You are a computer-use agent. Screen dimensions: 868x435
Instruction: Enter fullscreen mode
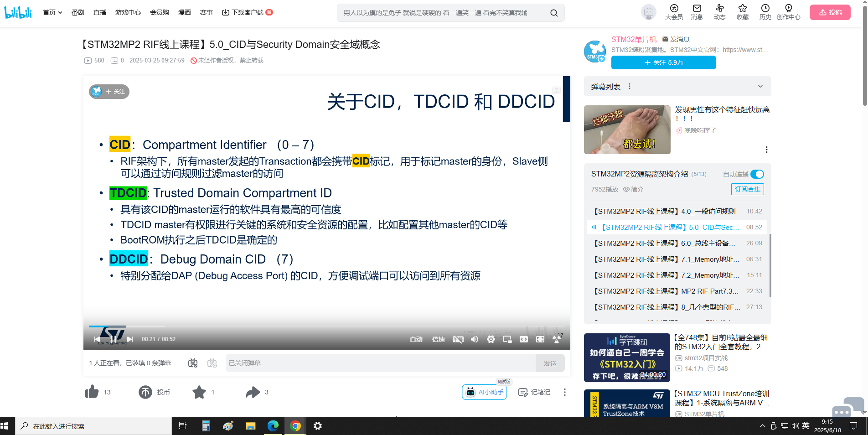[x=540, y=339]
